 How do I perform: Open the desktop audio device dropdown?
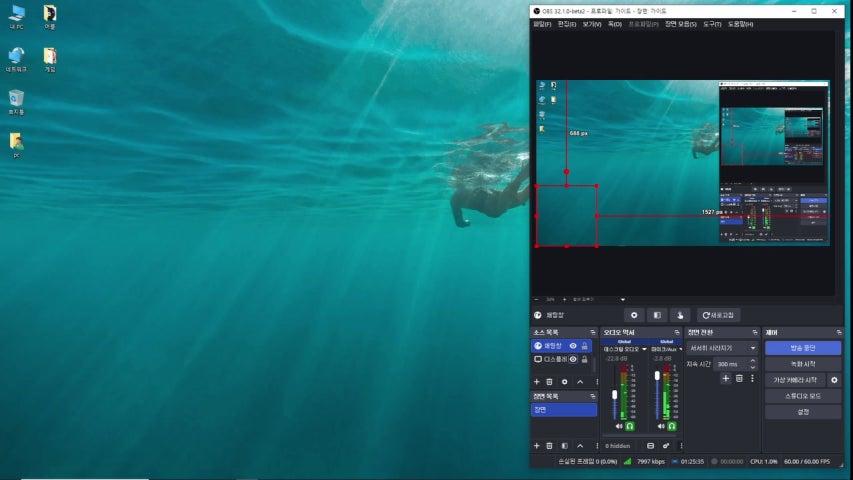(645, 348)
